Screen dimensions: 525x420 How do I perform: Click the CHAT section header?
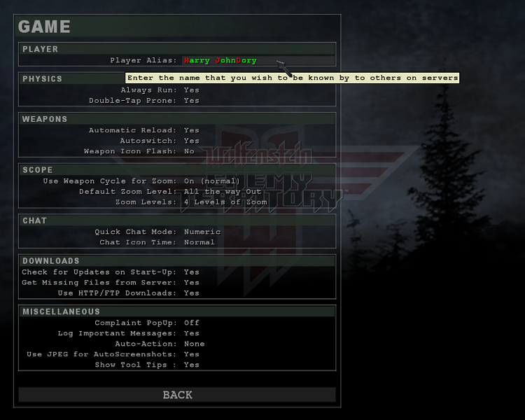[x=177, y=220]
